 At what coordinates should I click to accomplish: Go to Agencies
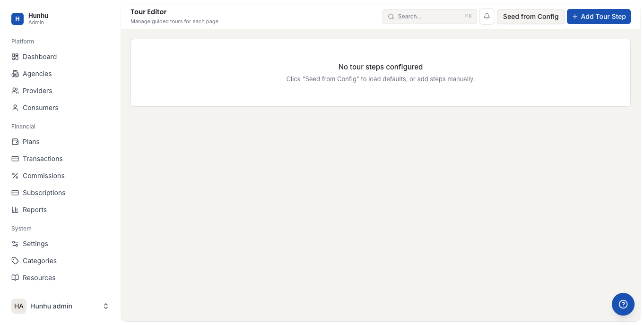[x=60, y=74]
